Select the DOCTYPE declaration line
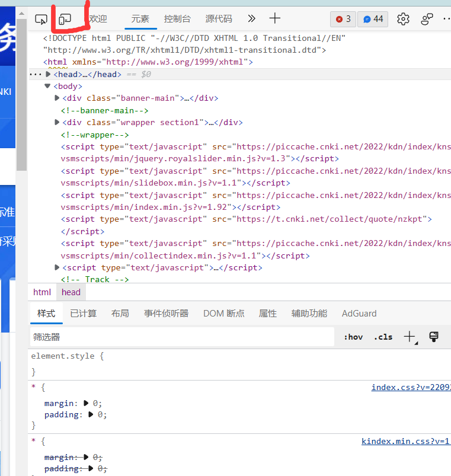This screenshot has width=451, height=476. click(194, 44)
